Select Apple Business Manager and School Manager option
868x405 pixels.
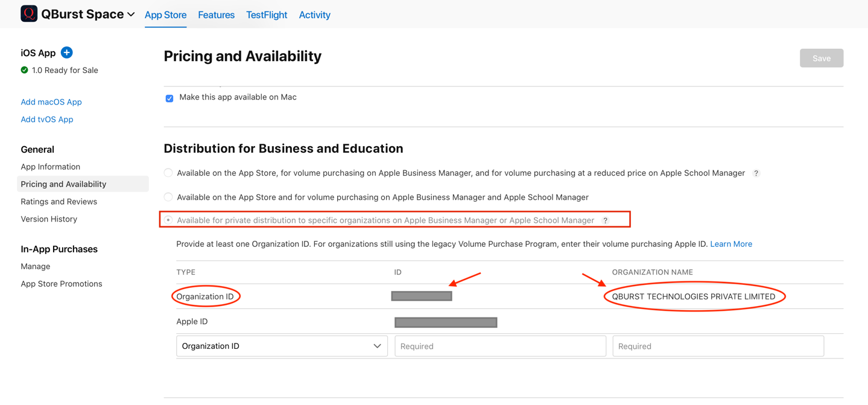[x=168, y=196]
